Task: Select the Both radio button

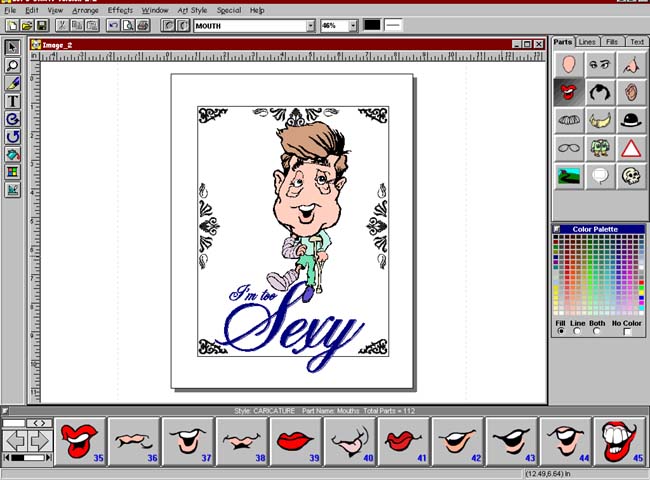Action: click(x=597, y=331)
